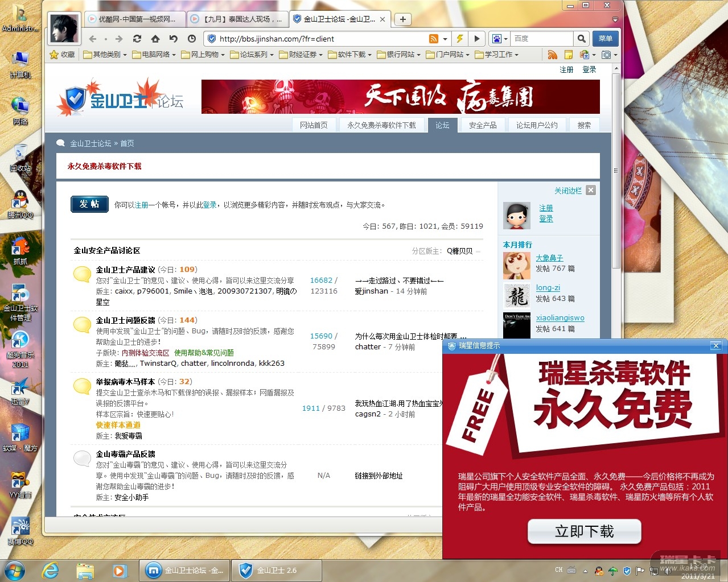This screenshot has width=728, height=582.
Task: Open the 论坛用户公约 navigation tab
Action: [x=537, y=125]
